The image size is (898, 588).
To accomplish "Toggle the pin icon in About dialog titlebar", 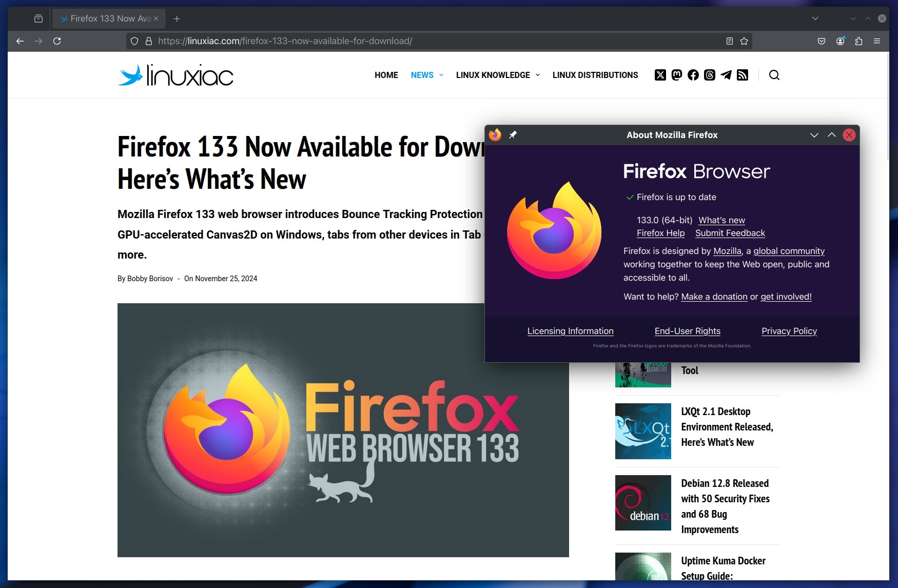I will tap(513, 135).
